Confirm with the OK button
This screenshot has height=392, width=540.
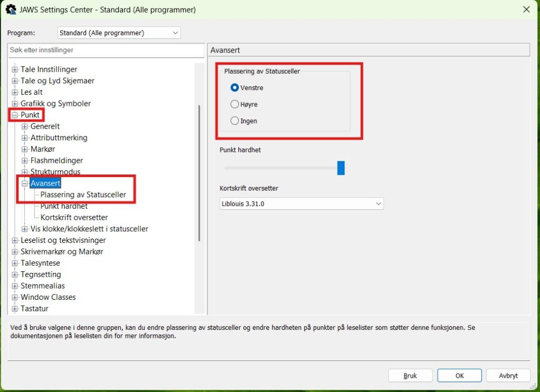pyautogui.click(x=459, y=376)
